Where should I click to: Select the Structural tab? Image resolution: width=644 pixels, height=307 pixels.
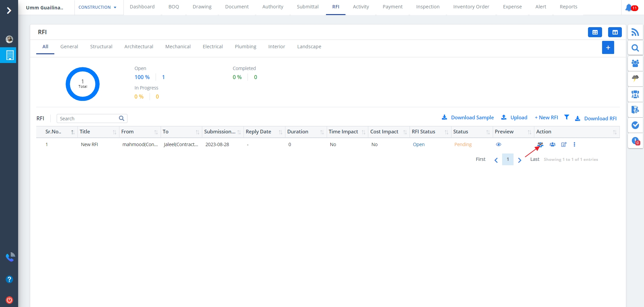(x=101, y=47)
